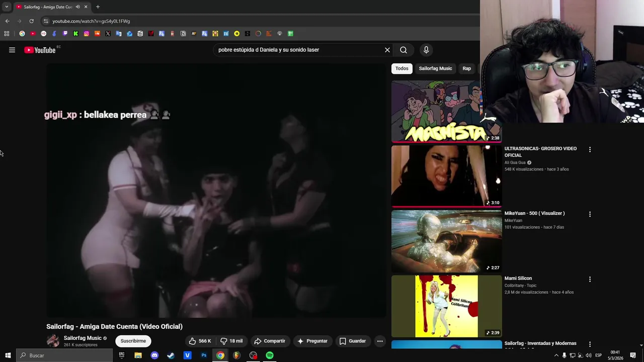Image resolution: width=644 pixels, height=362 pixels.
Task: Open the Twitch bookmark
Action: 65,34
